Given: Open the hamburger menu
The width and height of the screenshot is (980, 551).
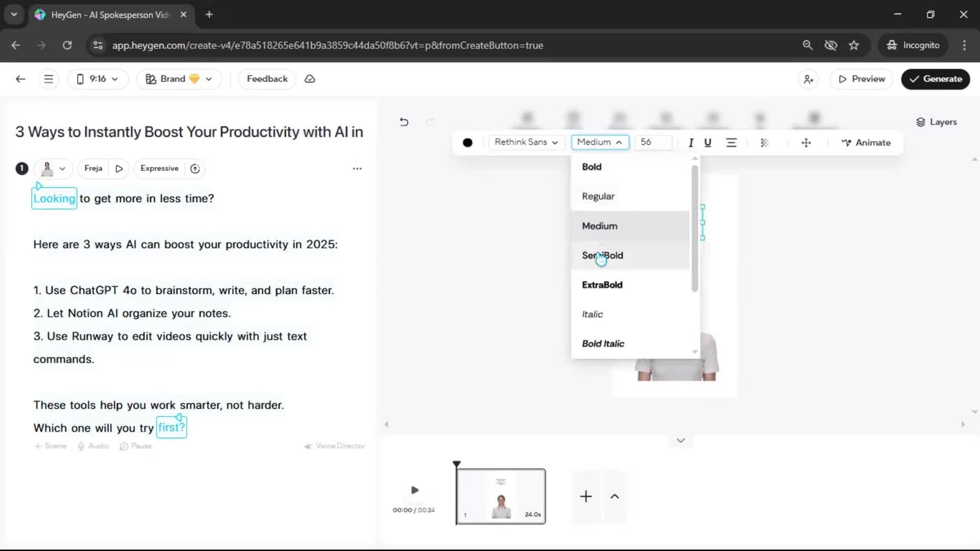Looking at the screenshot, I should coord(48,79).
